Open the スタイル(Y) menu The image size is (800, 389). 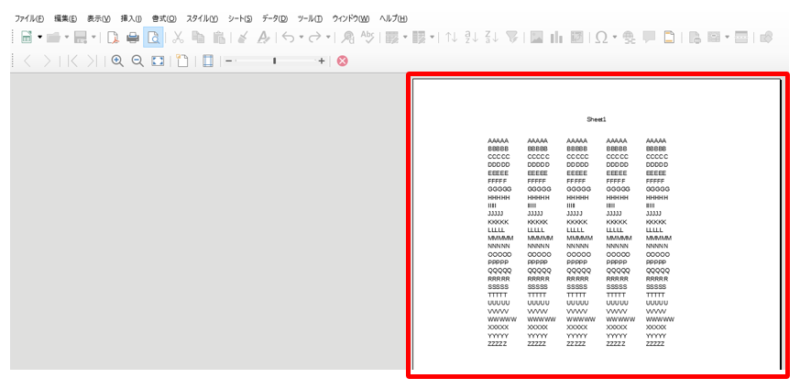point(202,19)
